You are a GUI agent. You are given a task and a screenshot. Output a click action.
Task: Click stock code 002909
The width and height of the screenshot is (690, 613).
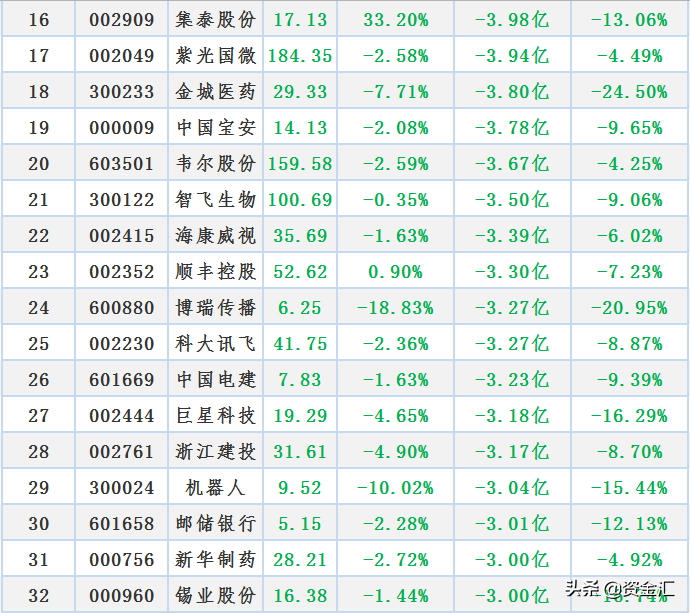point(121,20)
